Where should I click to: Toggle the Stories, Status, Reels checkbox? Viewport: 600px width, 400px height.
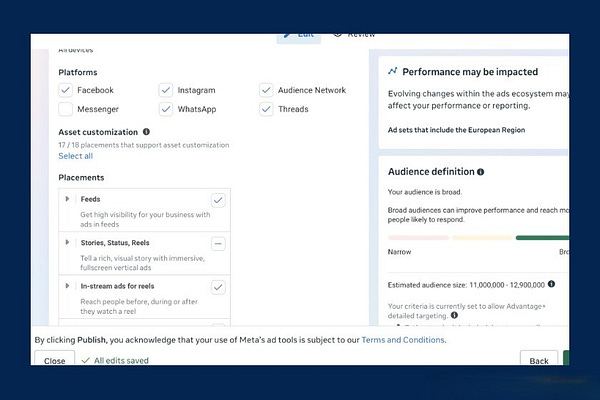218,243
